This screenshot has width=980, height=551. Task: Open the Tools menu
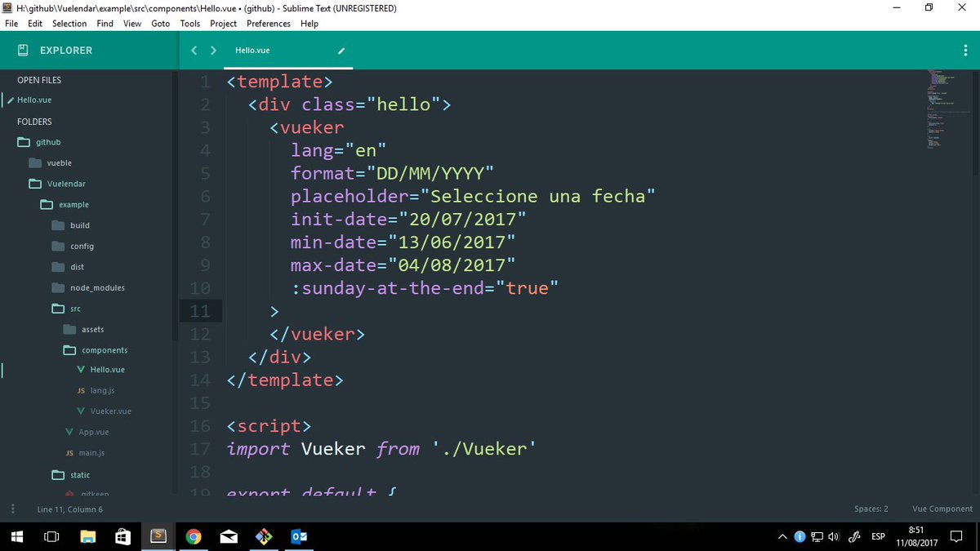190,24
